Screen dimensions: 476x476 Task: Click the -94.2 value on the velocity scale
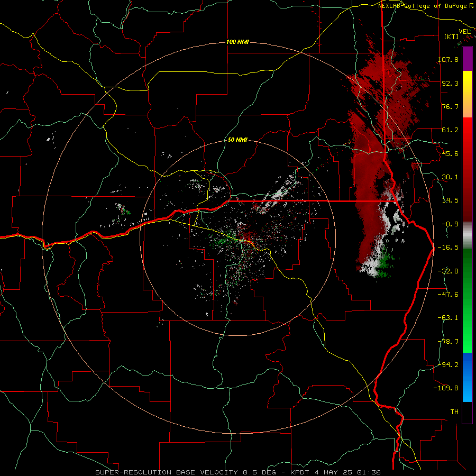[448, 364]
